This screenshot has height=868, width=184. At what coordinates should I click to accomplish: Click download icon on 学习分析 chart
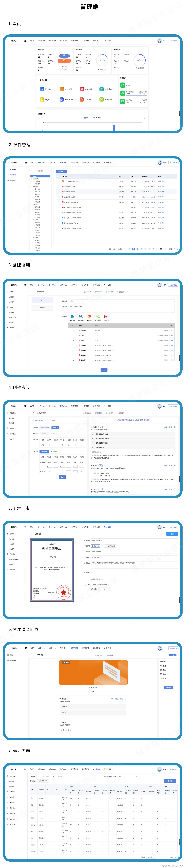pyautogui.click(x=145, y=118)
